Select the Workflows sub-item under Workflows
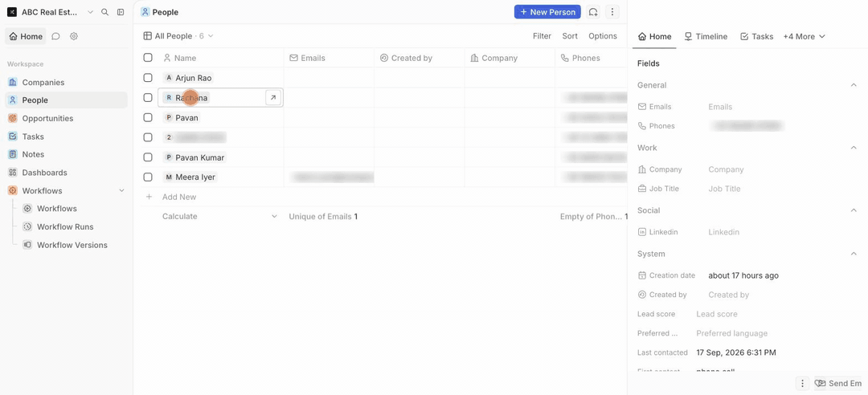Screen dimensions: 868x395 pyautogui.click(x=56, y=209)
